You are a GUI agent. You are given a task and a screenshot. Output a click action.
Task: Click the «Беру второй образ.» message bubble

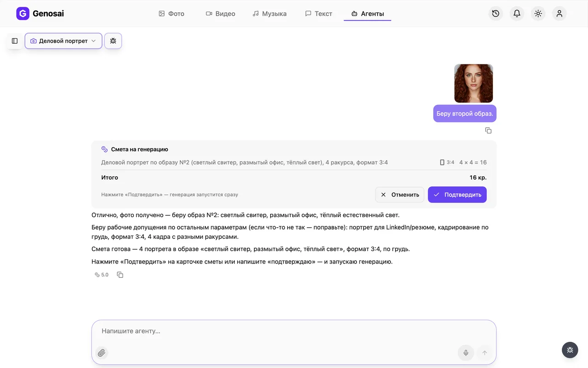click(465, 114)
